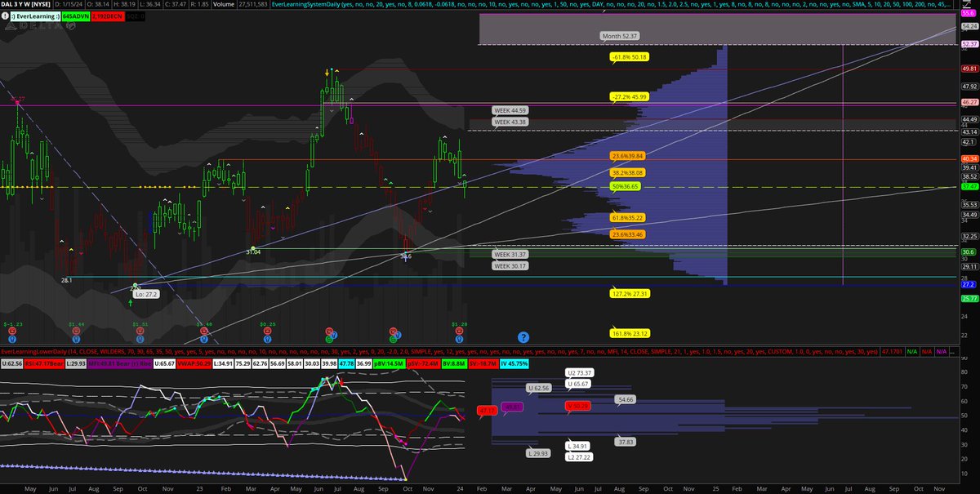Click the Lo: 27.2 price bubble
This screenshot has height=494, width=980.
click(x=145, y=292)
